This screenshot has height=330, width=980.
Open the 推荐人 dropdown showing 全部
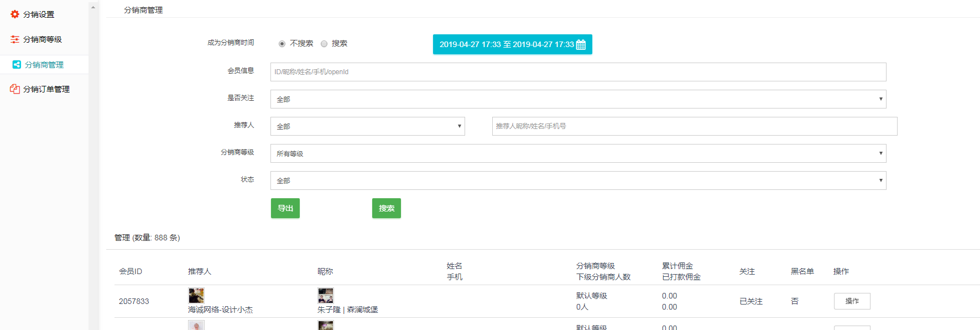367,126
